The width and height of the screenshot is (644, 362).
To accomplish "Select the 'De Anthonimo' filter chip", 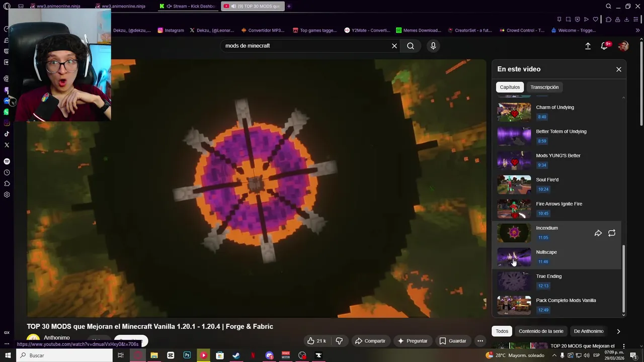I will [x=589, y=331].
